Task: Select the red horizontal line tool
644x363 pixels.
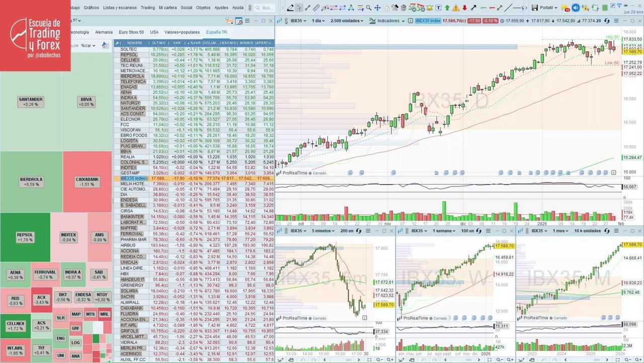Action: click(x=491, y=8)
